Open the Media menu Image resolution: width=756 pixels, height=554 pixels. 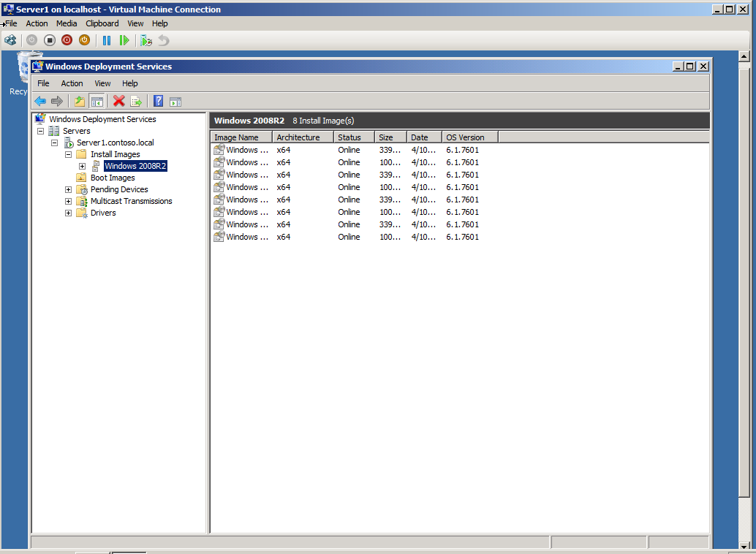pos(67,23)
